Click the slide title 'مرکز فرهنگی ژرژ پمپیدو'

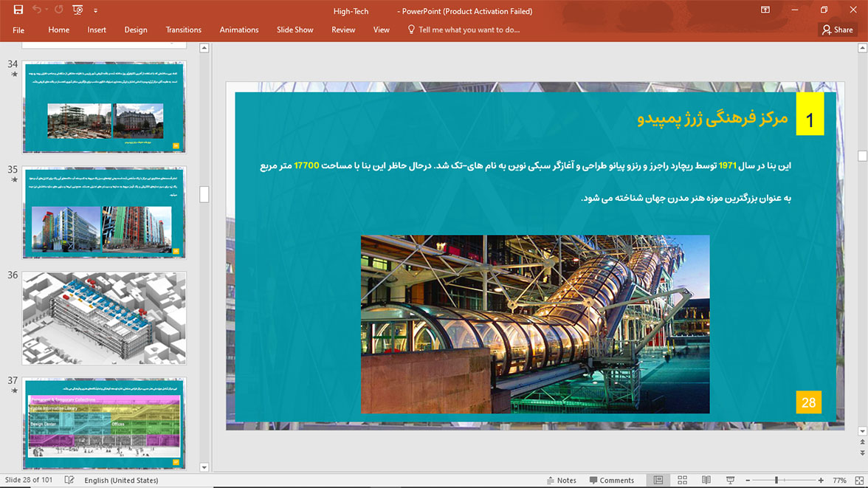712,118
